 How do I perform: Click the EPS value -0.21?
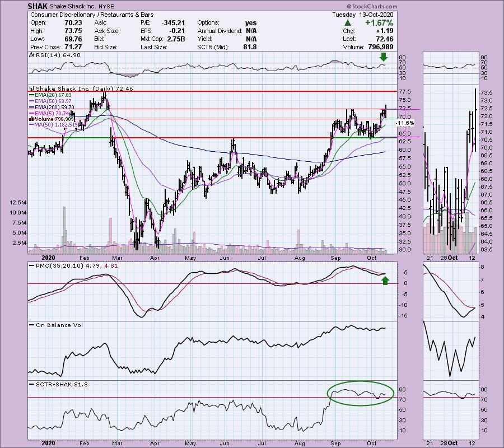pos(178,31)
